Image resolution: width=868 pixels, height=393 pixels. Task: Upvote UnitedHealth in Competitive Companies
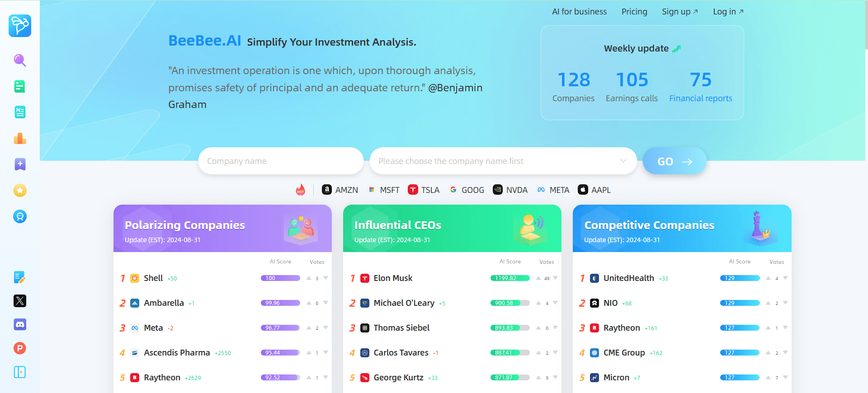[x=768, y=278]
